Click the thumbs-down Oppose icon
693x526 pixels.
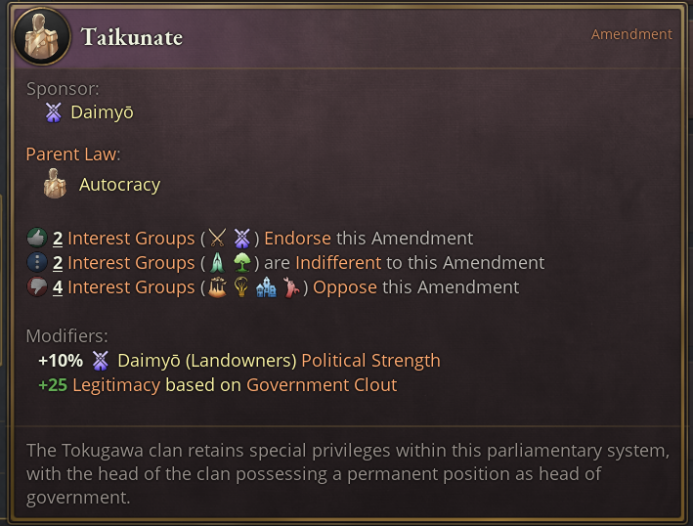click(x=37, y=288)
